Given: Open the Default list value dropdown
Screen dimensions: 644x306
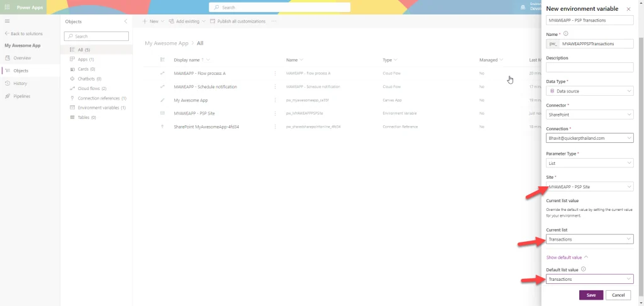Looking at the screenshot, I should (589, 279).
